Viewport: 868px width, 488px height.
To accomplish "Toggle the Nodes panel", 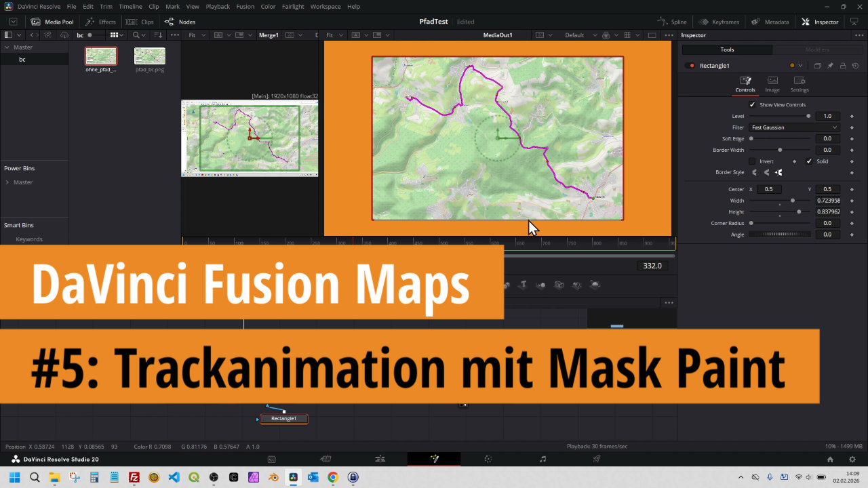I will click(x=180, y=22).
